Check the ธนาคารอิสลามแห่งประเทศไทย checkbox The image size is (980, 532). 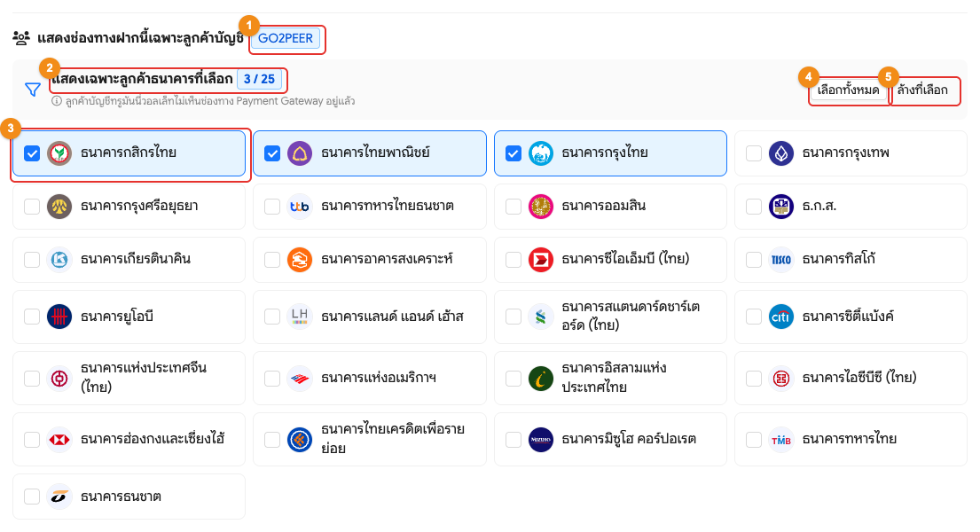[x=514, y=379]
